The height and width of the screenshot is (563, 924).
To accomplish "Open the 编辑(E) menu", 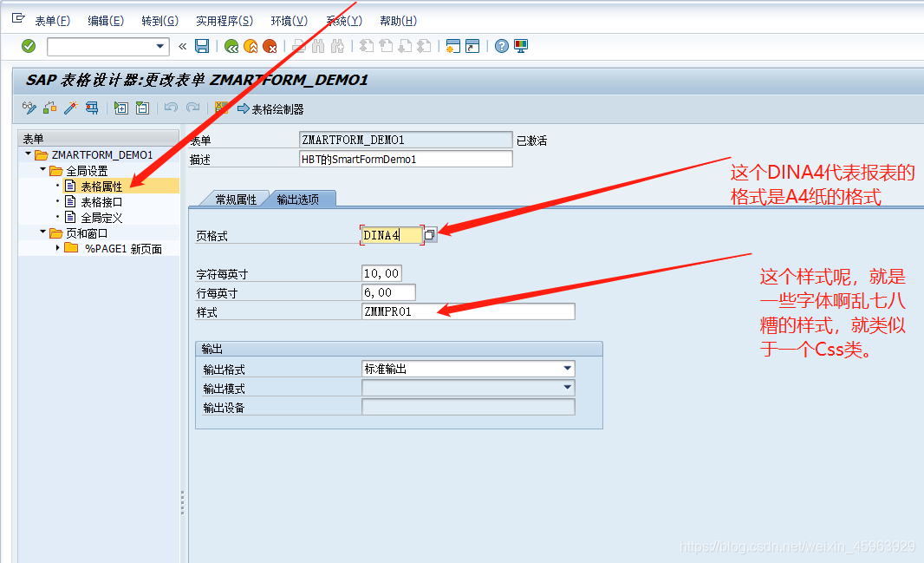I will 106,21.
